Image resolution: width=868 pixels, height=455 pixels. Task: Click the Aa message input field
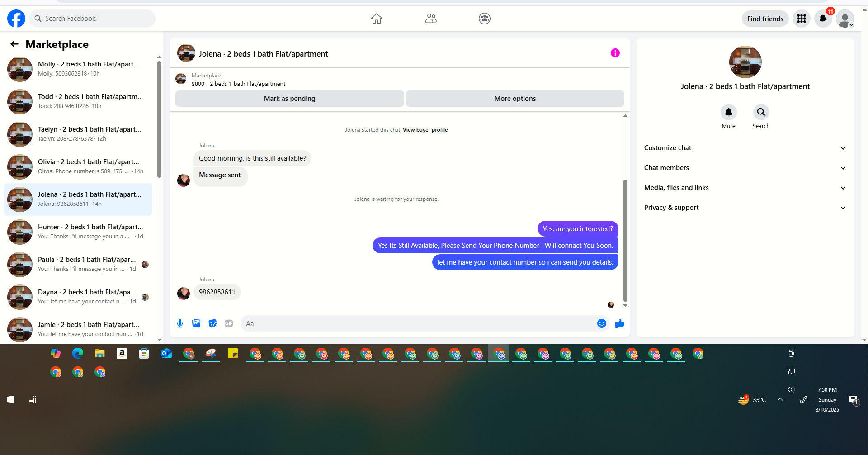419,323
